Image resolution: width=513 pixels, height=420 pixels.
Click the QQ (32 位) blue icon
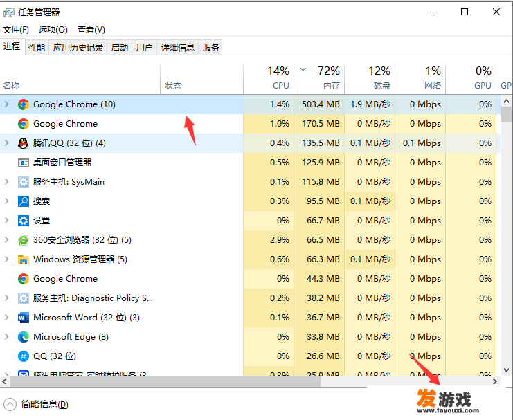point(24,356)
